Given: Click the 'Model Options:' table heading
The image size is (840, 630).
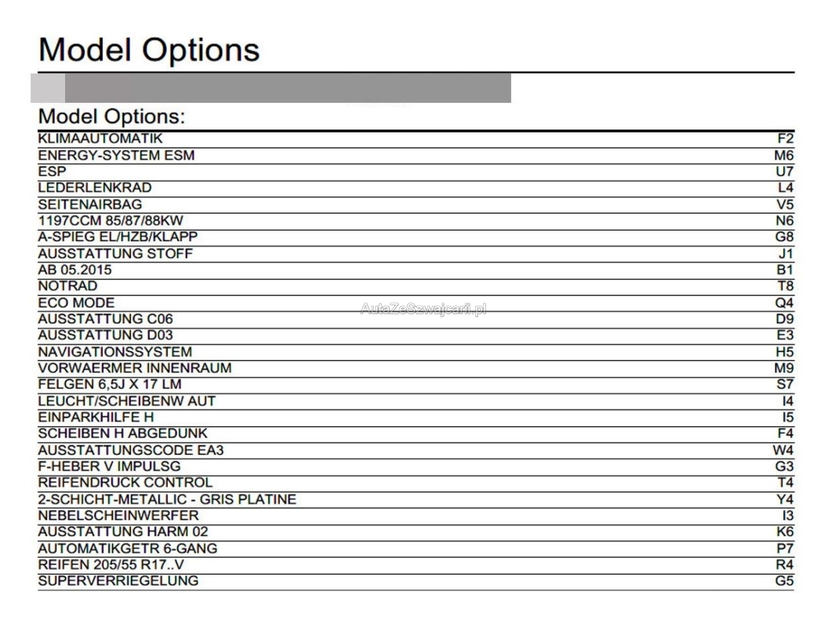Looking at the screenshot, I should tap(111, 116).
